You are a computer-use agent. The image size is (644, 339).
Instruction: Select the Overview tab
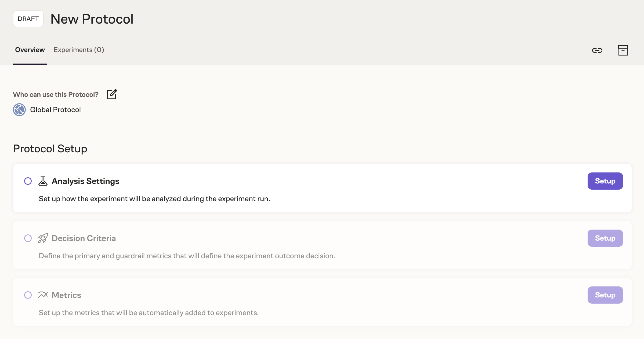[30, 50]
